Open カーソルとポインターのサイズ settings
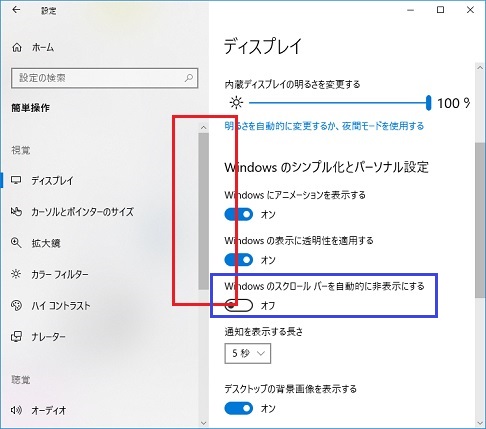Screen dimensions: 486x429 pos(82,212)
